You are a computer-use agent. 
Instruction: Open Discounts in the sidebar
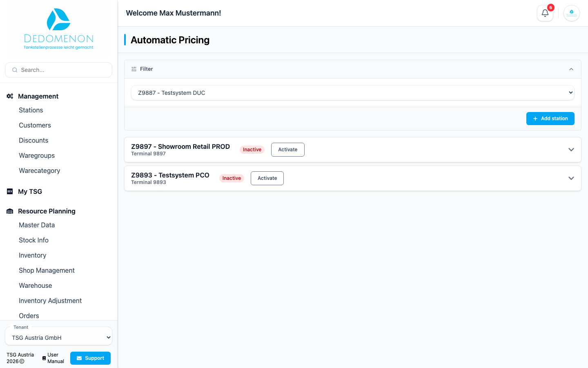pos(33,140)
